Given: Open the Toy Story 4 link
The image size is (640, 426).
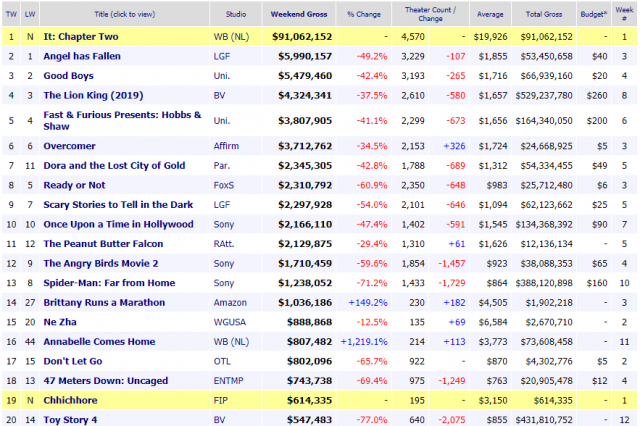Looking at the screenshot, I should pyautogui.click(x=70, y=420).
